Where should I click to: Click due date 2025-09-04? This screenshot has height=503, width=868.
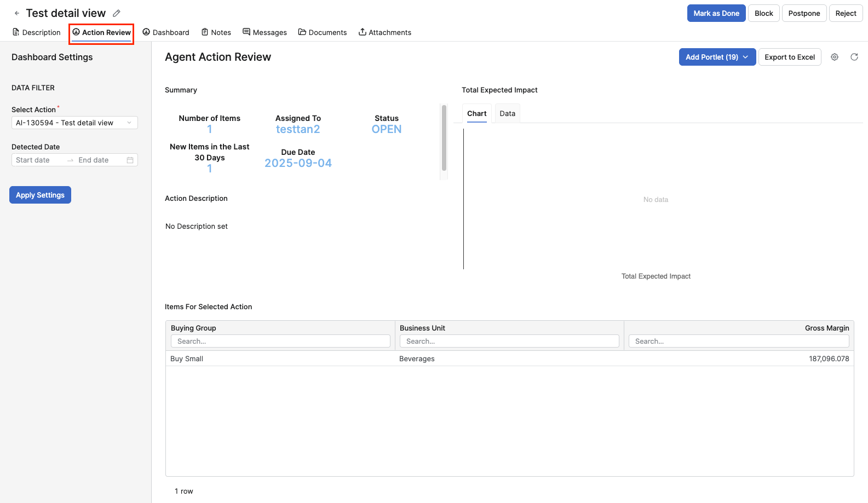298,163
